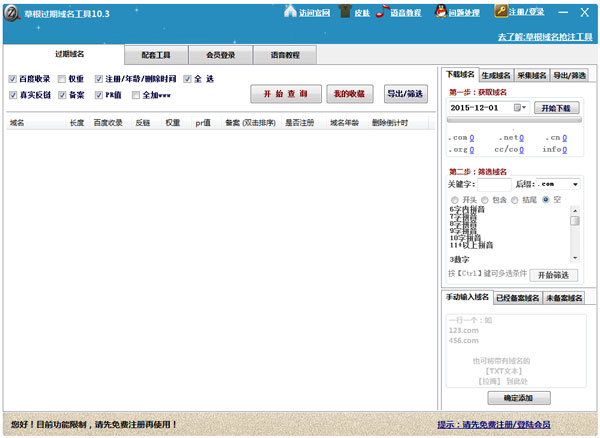600x438 pixels.
Task: Open 我的收藏 button
Action: (x=349, y=94)
